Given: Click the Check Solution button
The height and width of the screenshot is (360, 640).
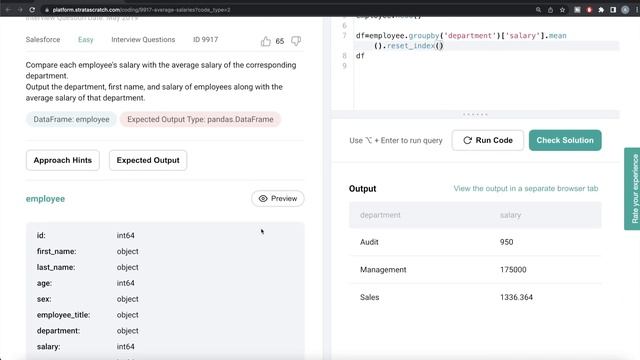Looking at the screenshot, I should point(565,140).
